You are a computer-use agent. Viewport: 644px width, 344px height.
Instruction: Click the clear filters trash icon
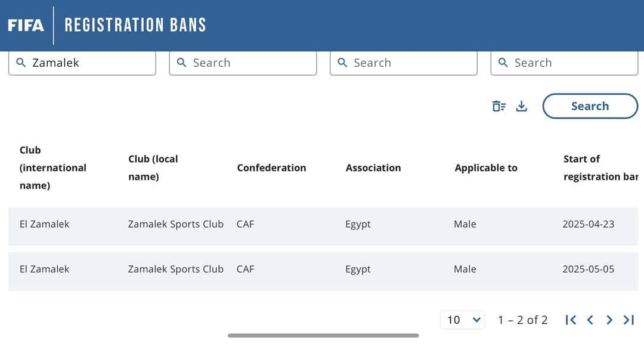pyautogui.click(x=499, y=106)
